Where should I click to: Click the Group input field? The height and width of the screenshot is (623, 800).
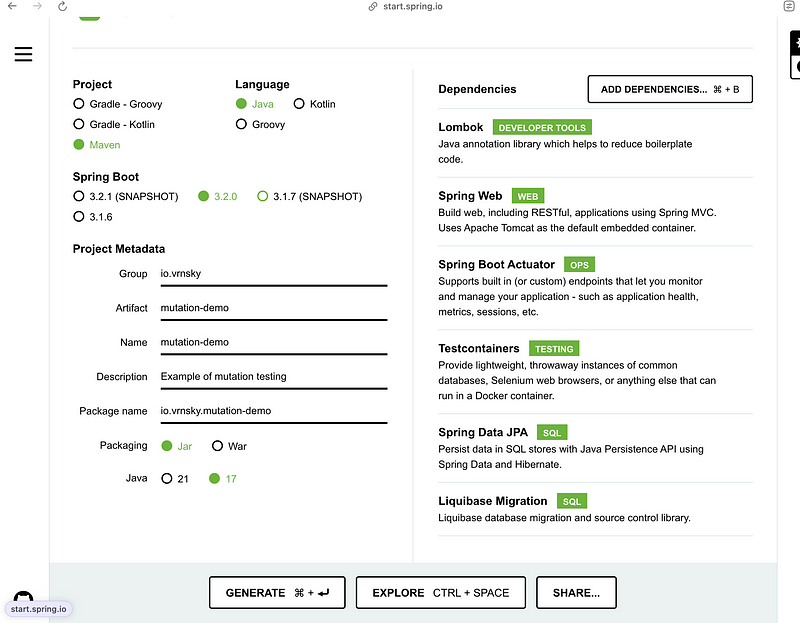tap(273, 274)
